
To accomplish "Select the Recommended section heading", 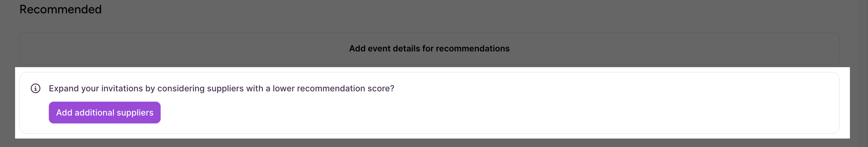I will (x=61, y=9).
